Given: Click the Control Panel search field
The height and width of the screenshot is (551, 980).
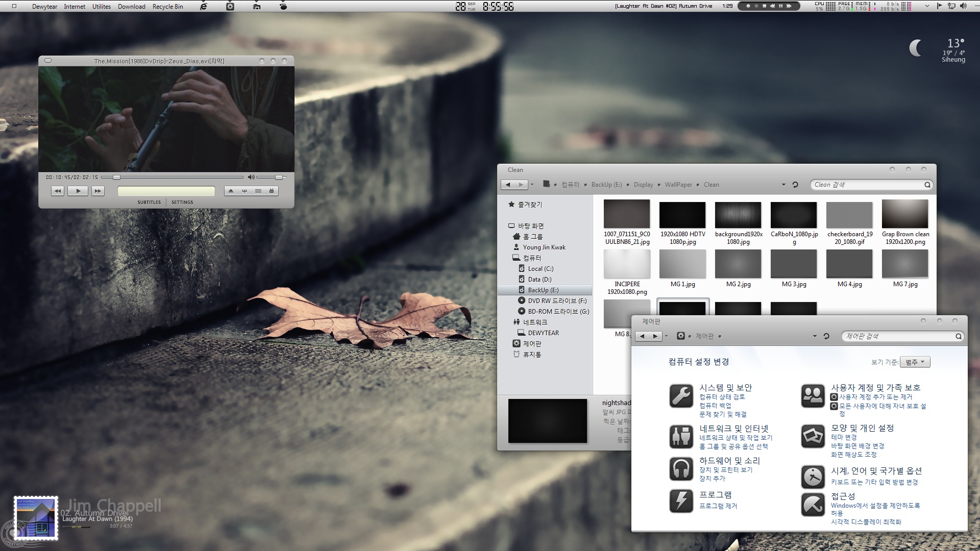Looking at the screenshot, I should tap(902, 336).
